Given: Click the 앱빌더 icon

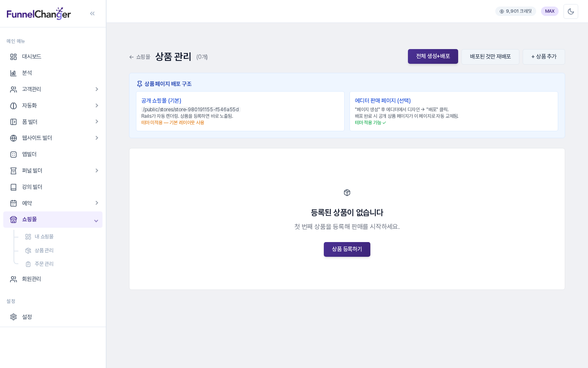Looking at the screenshot, I should point(13,155).
